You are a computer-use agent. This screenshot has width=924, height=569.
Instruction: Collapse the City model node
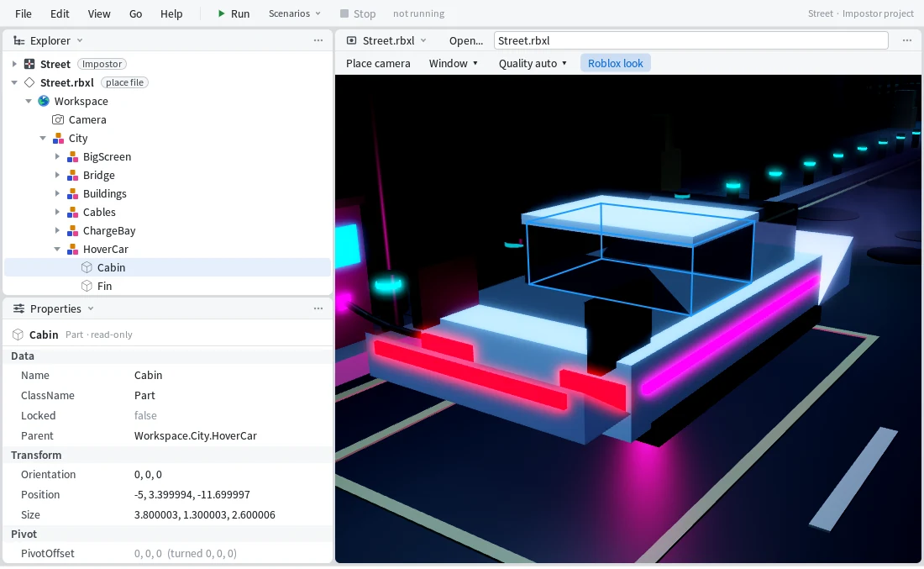[43, 138]
